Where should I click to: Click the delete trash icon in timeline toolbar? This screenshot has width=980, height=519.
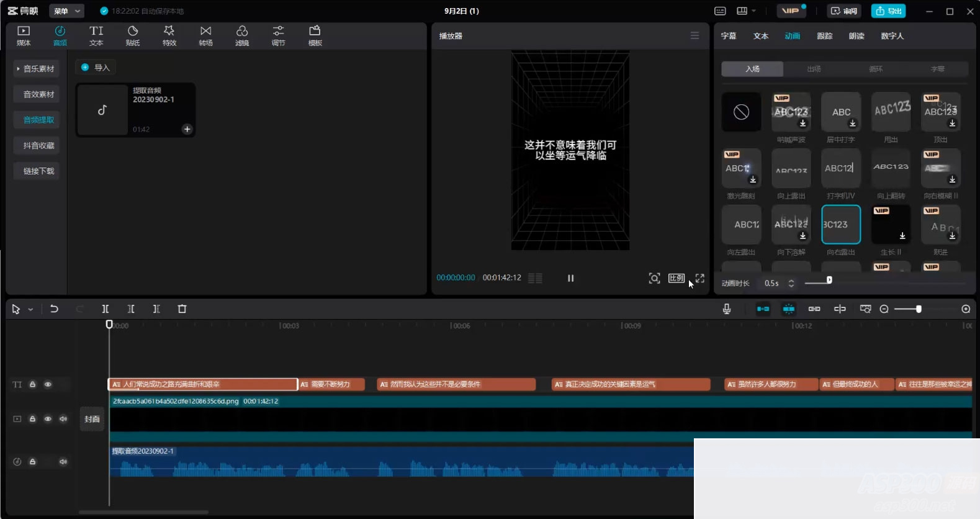[182, 309]
